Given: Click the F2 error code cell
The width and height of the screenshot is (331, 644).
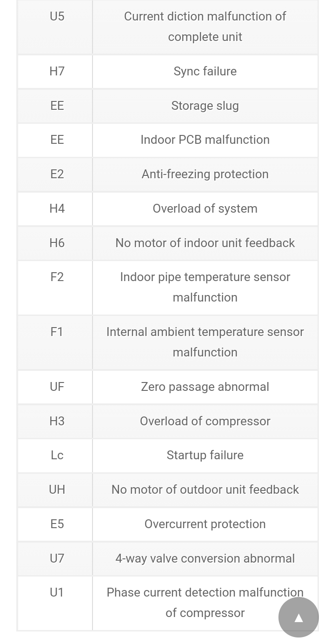Looking at the screenshot, I should [57, 277].
